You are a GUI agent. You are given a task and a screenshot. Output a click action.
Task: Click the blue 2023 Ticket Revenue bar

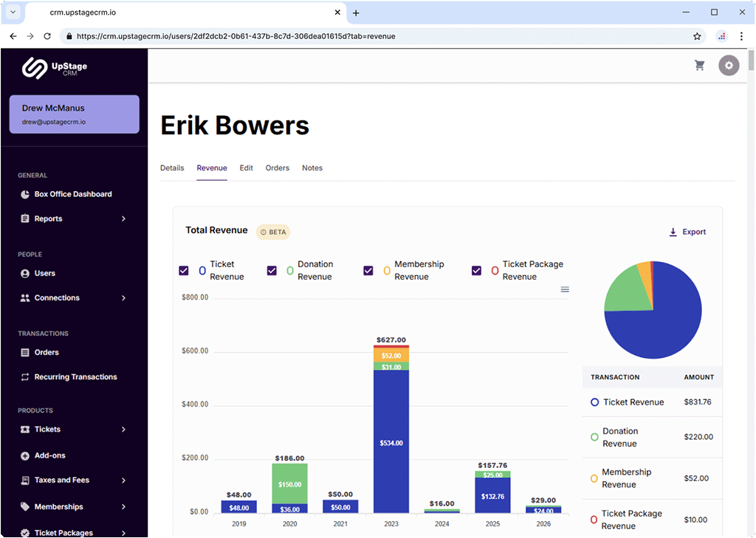(391, 441)
